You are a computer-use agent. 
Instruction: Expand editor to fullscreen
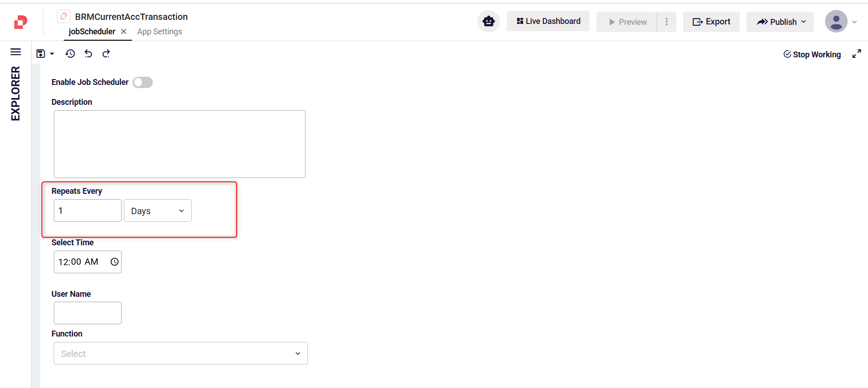(856, 54)
